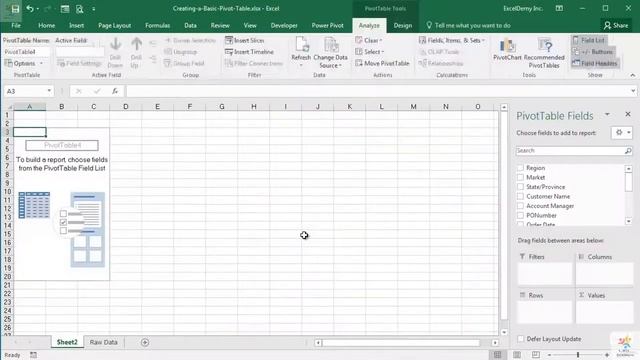Image resolution: width=640 pixels, height=360 pixels.
Task: Click the Insert Function fx icon
Action: (115, 91)
